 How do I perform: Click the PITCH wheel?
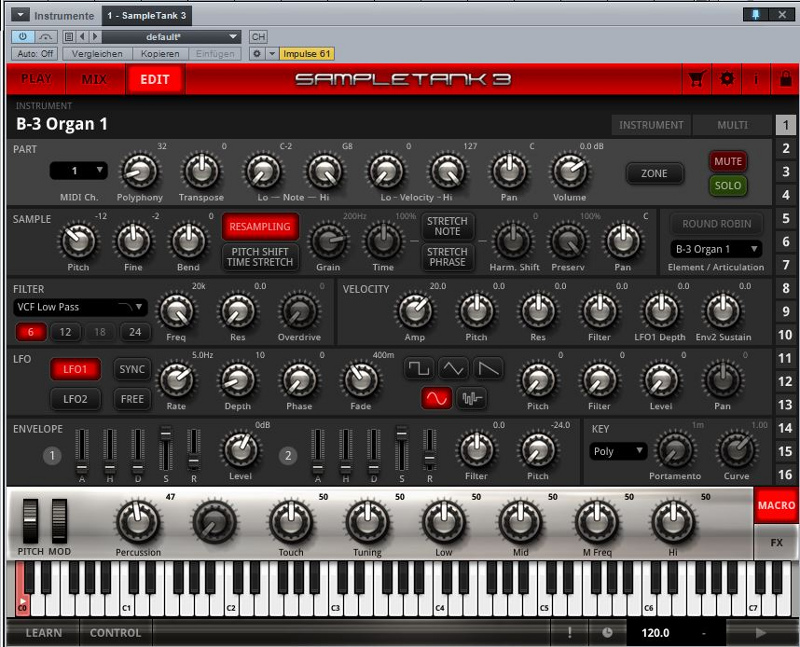coord(30,521)
